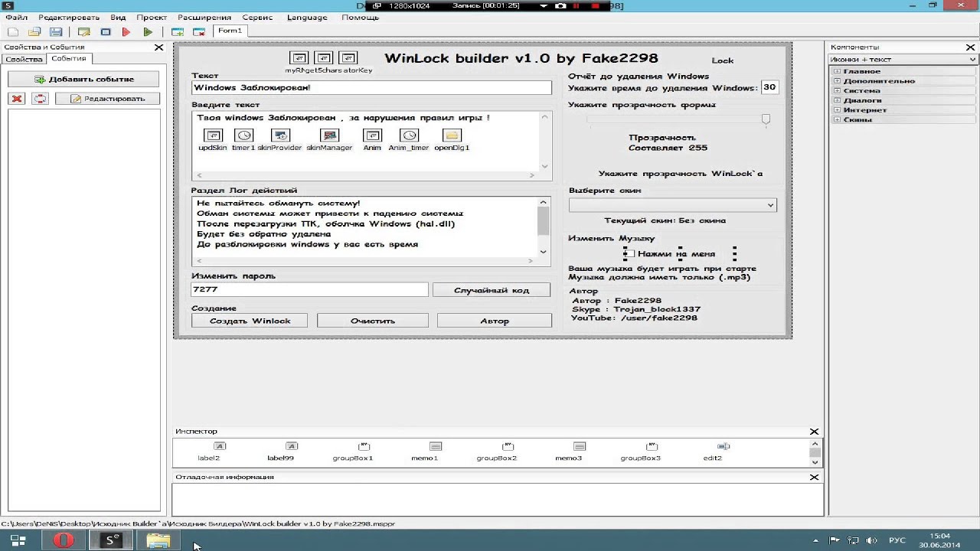This screenshot has height=551, width=980.
Task: Expand the Интернет component group
Action: pos(837,110)
